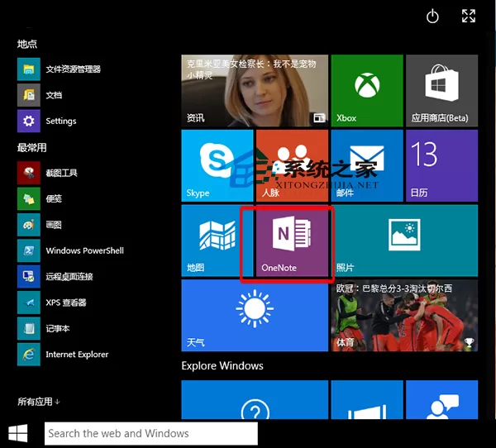Open 文件资源管理器 file explorer
The height and width of the screenshot is (448, 496).
pyautogui.click(x=60, y=69)
